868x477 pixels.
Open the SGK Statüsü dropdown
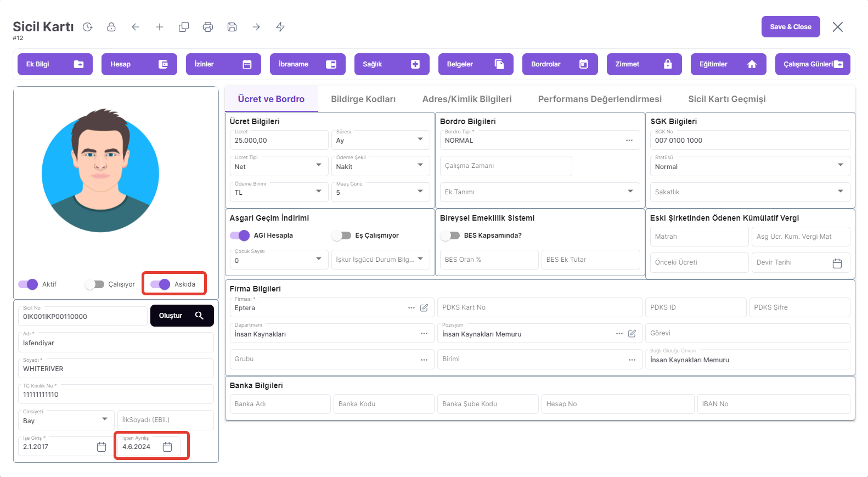click(x=840, y=165)
